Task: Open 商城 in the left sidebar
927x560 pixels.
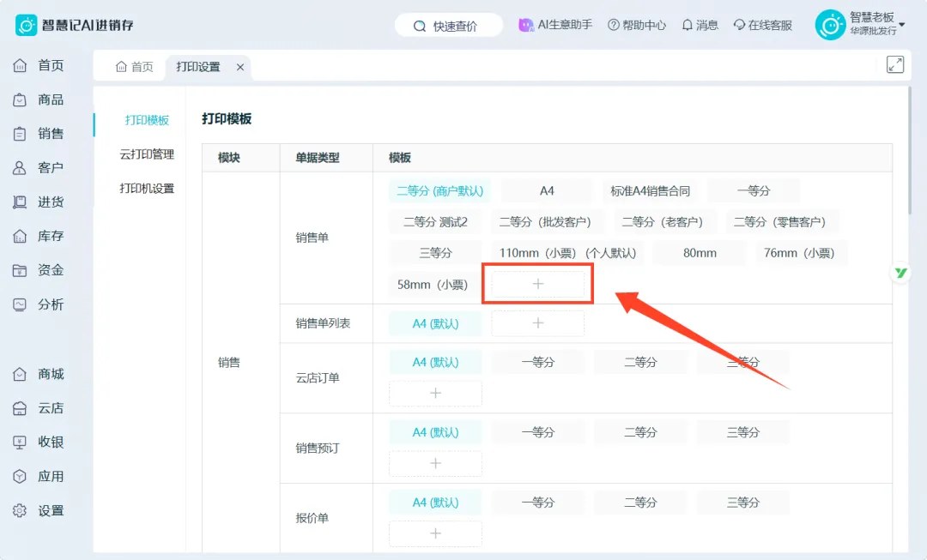Action: (x=39, y=374)
